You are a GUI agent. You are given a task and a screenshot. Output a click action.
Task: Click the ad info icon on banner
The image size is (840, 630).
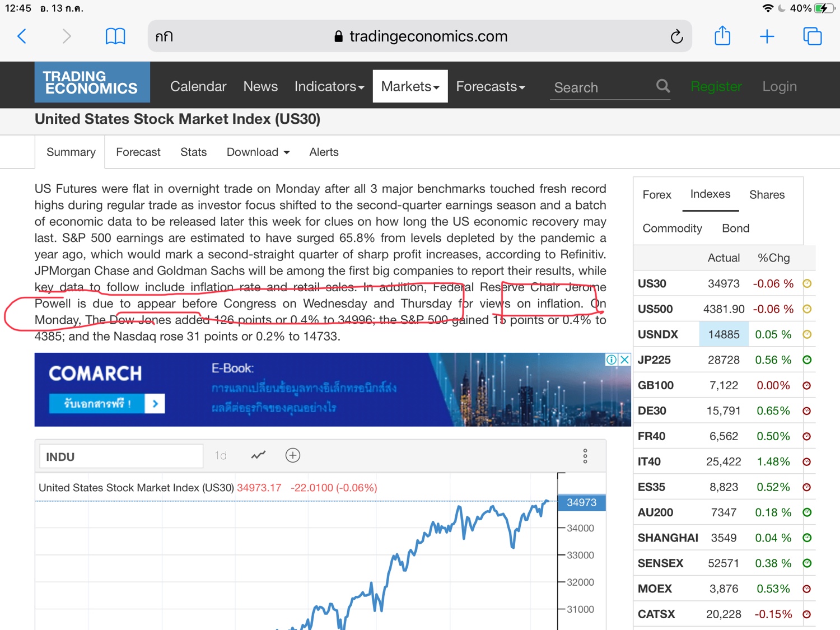(x=612, y=360)
